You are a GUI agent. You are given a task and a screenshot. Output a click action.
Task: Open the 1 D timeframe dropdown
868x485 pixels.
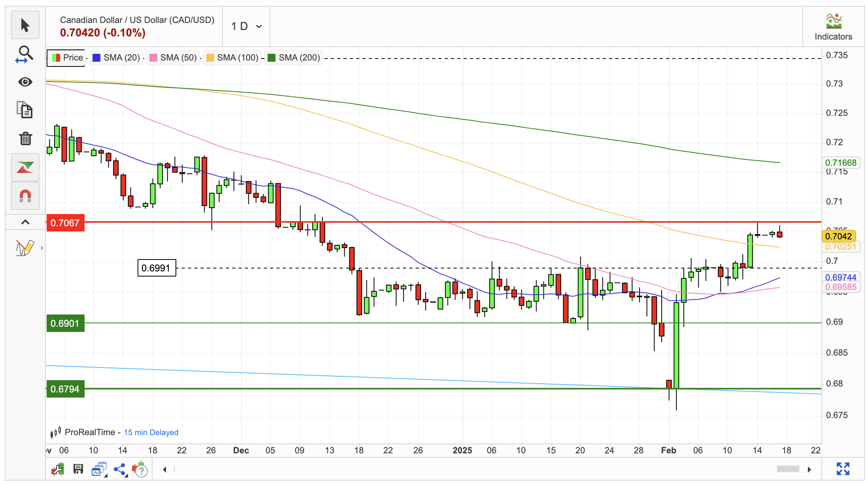pyautogui.click(x=247, y=27)
